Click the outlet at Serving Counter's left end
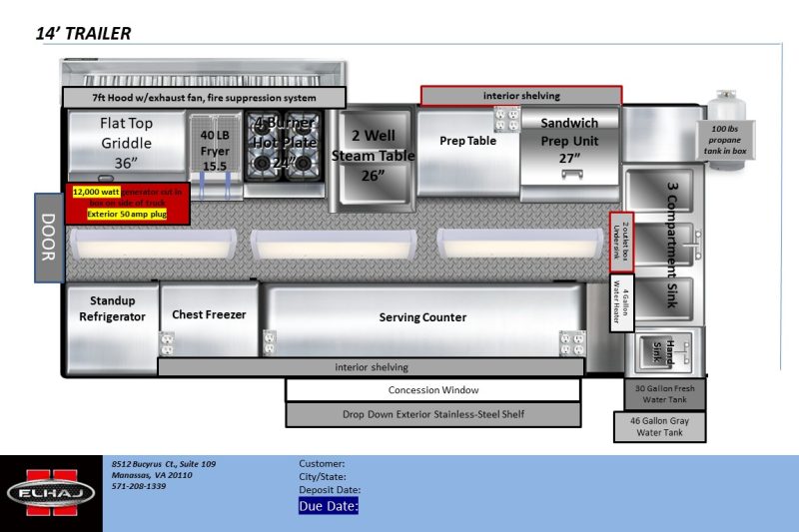Viewport: 799px width, 532px height. (x=270, y=342)
